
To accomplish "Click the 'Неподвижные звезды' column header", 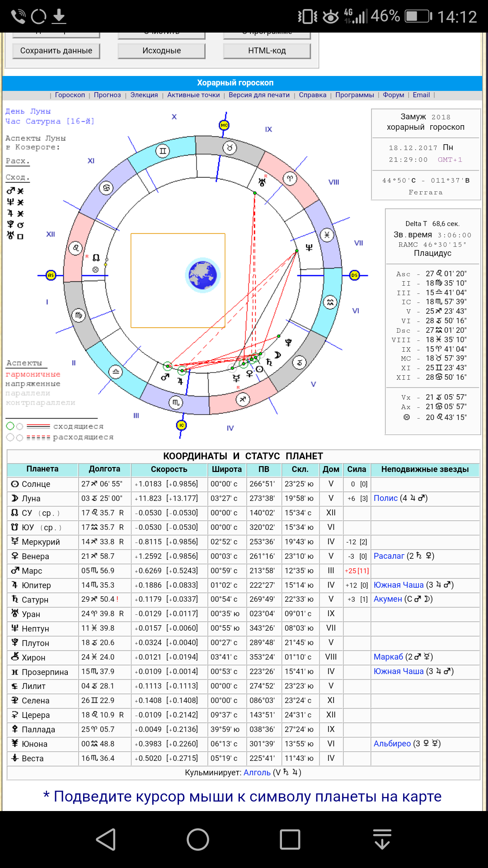I will [425, 469].
